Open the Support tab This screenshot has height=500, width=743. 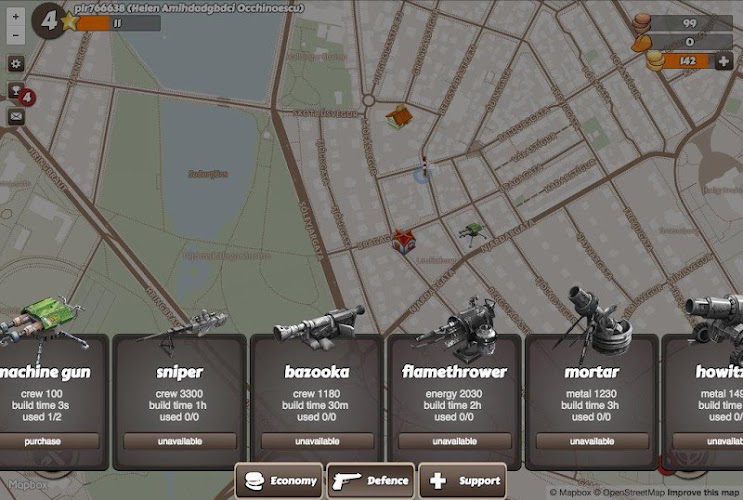point(463,481)
